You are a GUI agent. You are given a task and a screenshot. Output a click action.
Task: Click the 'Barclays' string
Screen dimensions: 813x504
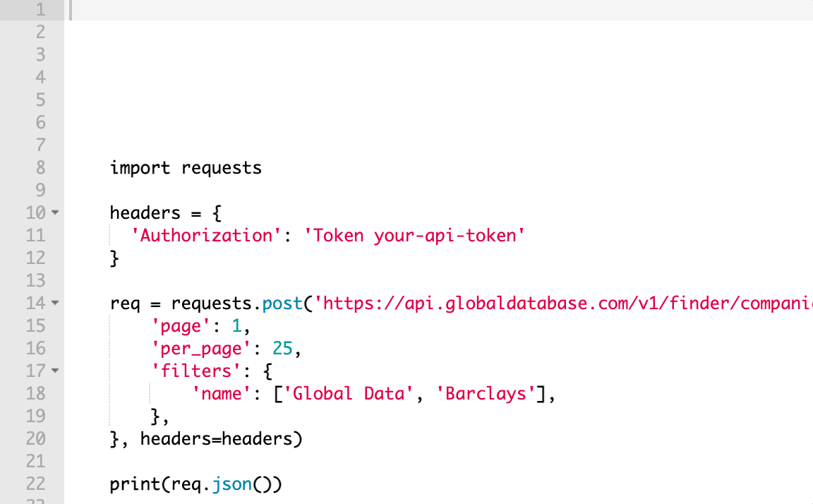(486, 394)
